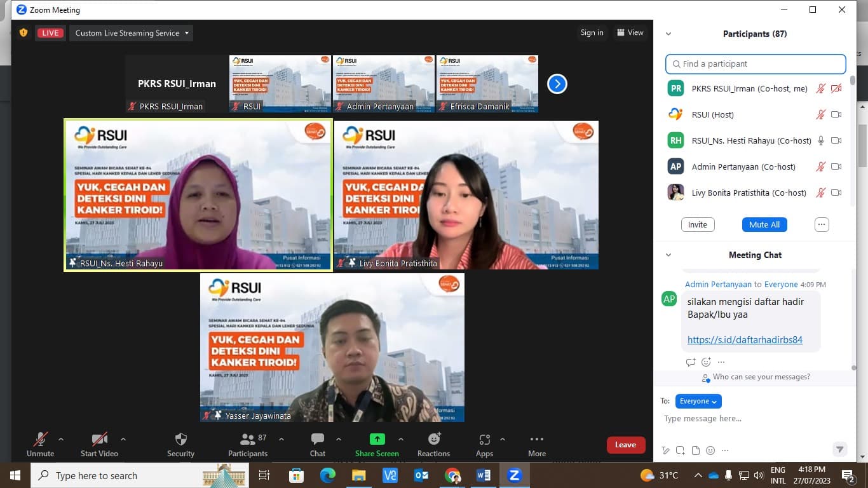Reply to Admin Pertanyaan chat message
The height and width of the screenshot is (488, 868).
691,362
